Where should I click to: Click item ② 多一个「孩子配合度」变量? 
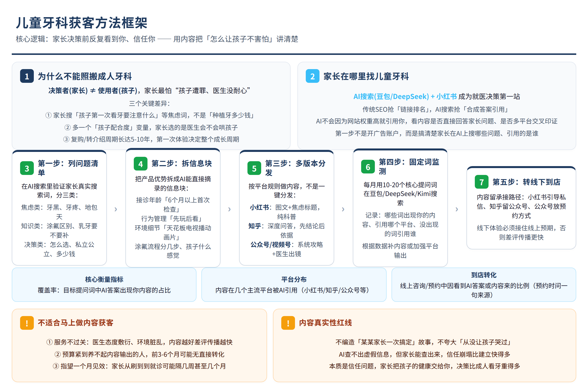151,127
